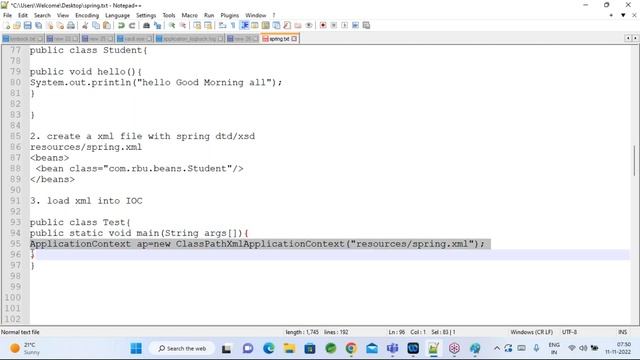Click the Print toolbar icon
The height and width of the screenshot is (360, 640).
click(71, 25)
